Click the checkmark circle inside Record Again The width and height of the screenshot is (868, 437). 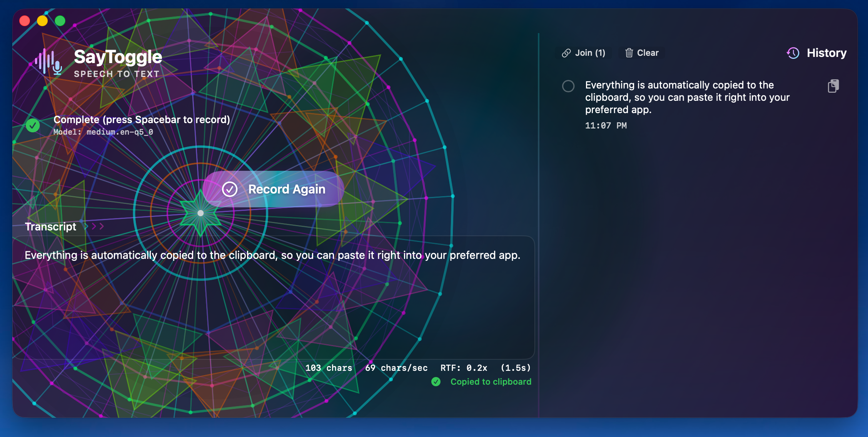(x=230, y=189)
